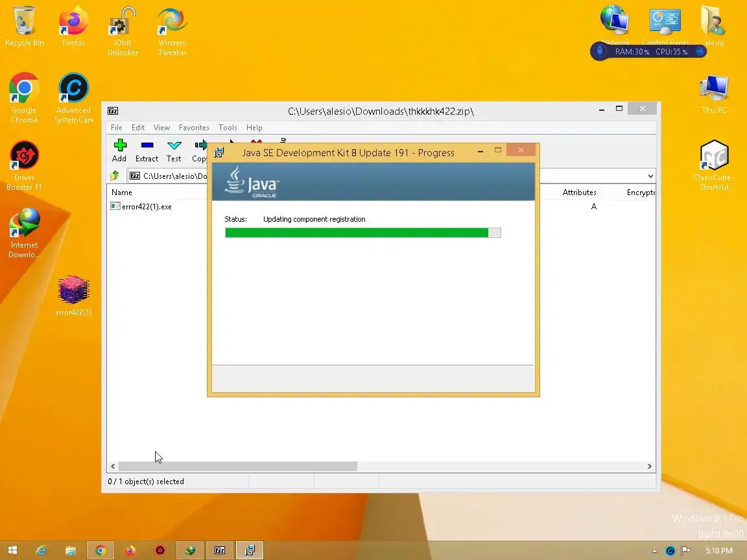Select the IObit Unlocker desktop icon
The image size is (747, 560).
tap(123, 31)
